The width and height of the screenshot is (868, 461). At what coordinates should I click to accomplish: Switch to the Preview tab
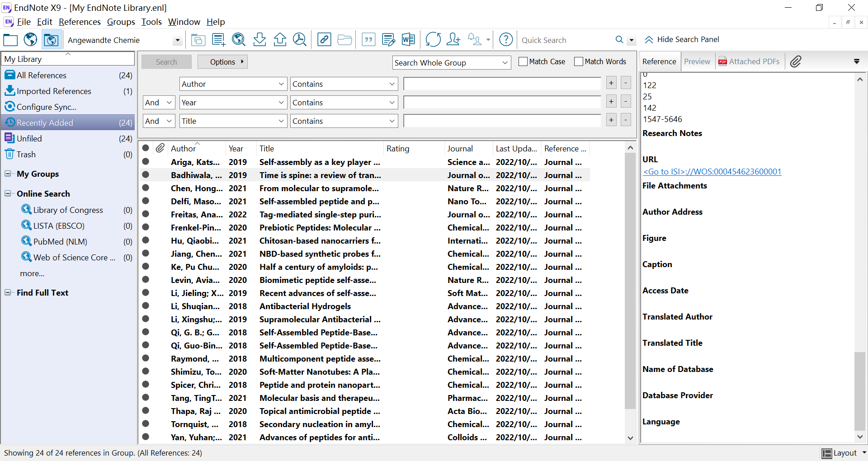[x=697, y=61]
